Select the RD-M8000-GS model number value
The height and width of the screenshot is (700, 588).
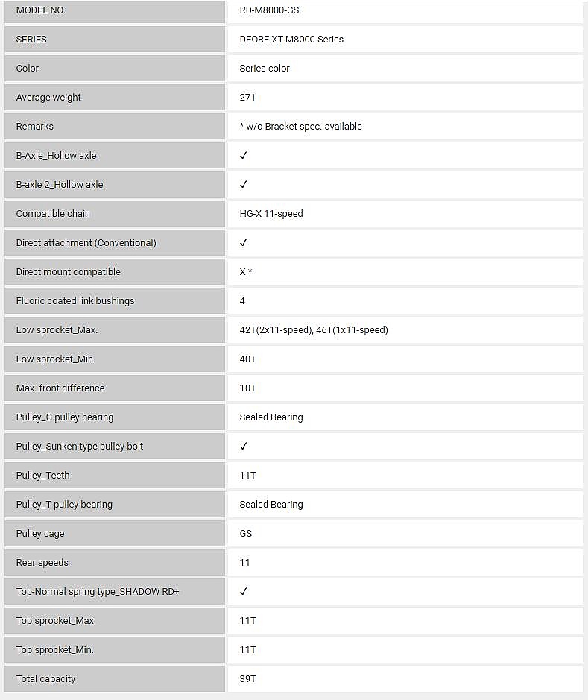tap(269, 10)
